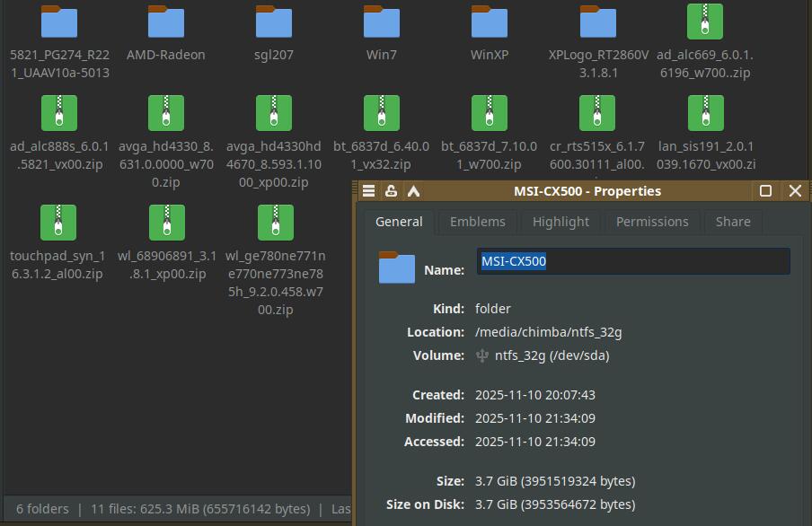This screenshot has width=812, height=526.
Task: Click the MSI-CX500 folder icon in Properties
Action: 397,267
